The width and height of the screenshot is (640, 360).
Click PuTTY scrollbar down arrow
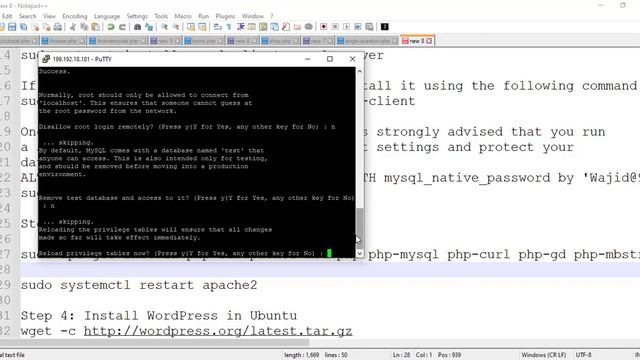[360, 253]
